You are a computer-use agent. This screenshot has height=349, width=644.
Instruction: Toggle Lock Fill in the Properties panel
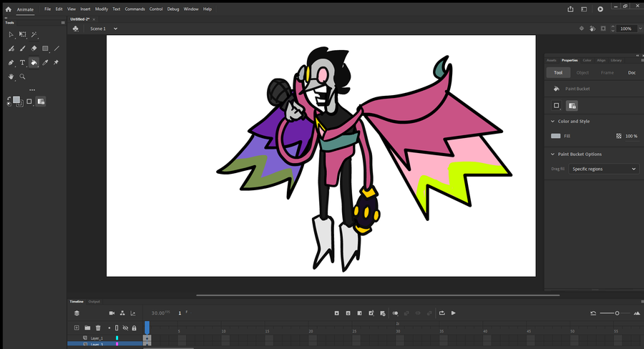572,106
